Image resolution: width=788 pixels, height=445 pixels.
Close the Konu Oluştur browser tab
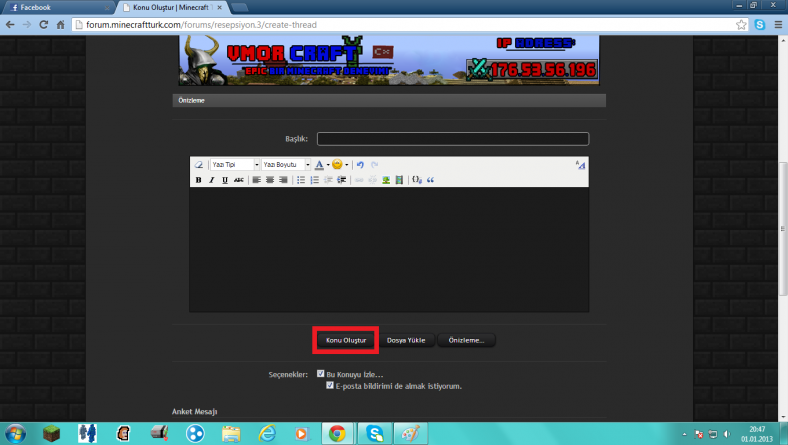(x=219, y=8)
